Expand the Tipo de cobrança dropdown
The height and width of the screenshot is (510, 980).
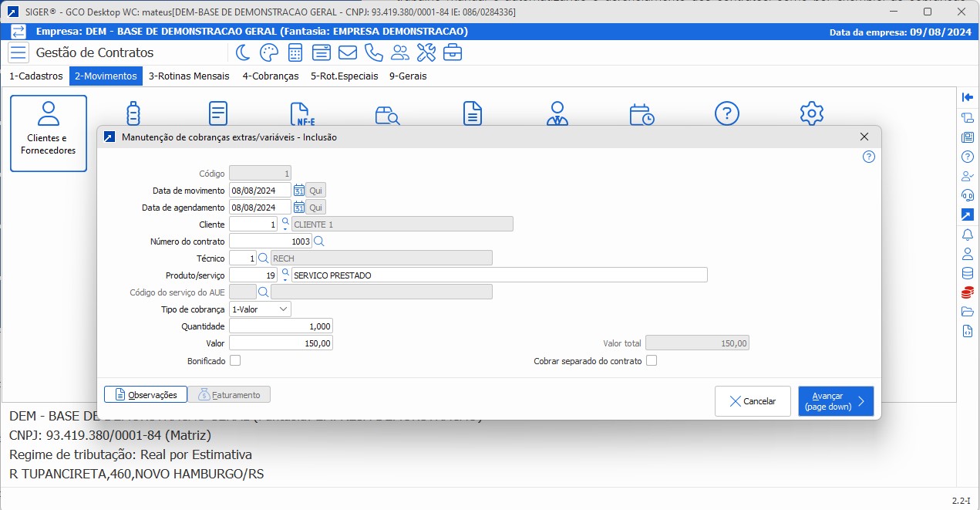tap(260, 309)
